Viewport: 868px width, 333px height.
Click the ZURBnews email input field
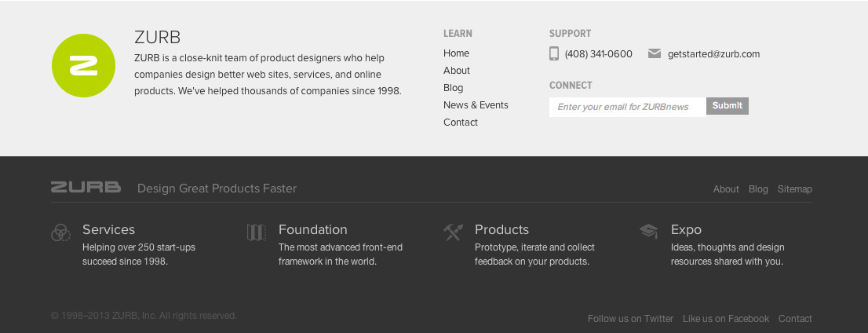[628, 107]
